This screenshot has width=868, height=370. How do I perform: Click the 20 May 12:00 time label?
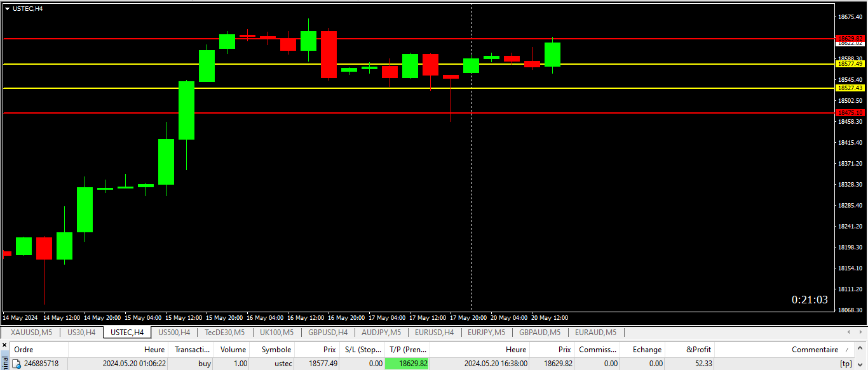pyautogui.click(x=550, y=317)
